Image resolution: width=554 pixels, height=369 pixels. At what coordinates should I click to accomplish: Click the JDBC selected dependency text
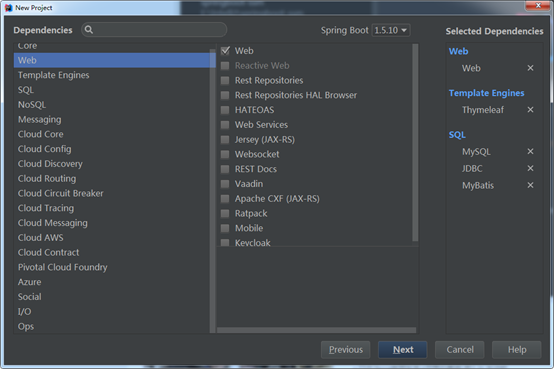click(472, 169)
